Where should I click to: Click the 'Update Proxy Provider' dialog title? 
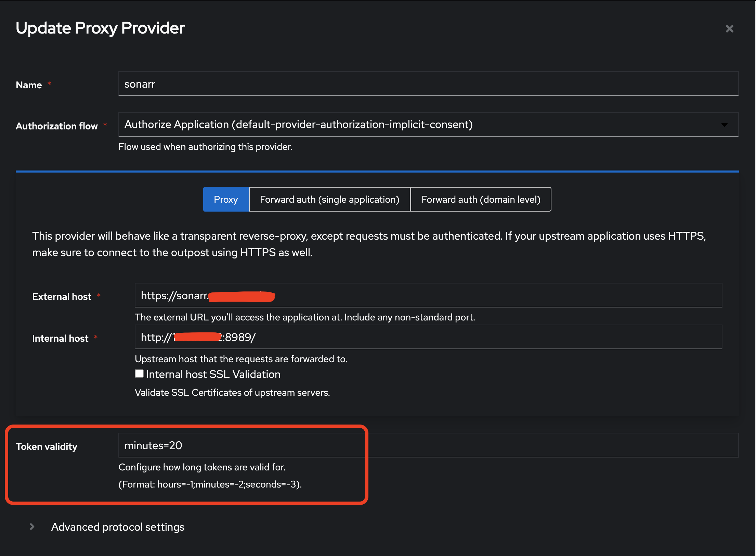pyautogui.click(x=100, y=28)
